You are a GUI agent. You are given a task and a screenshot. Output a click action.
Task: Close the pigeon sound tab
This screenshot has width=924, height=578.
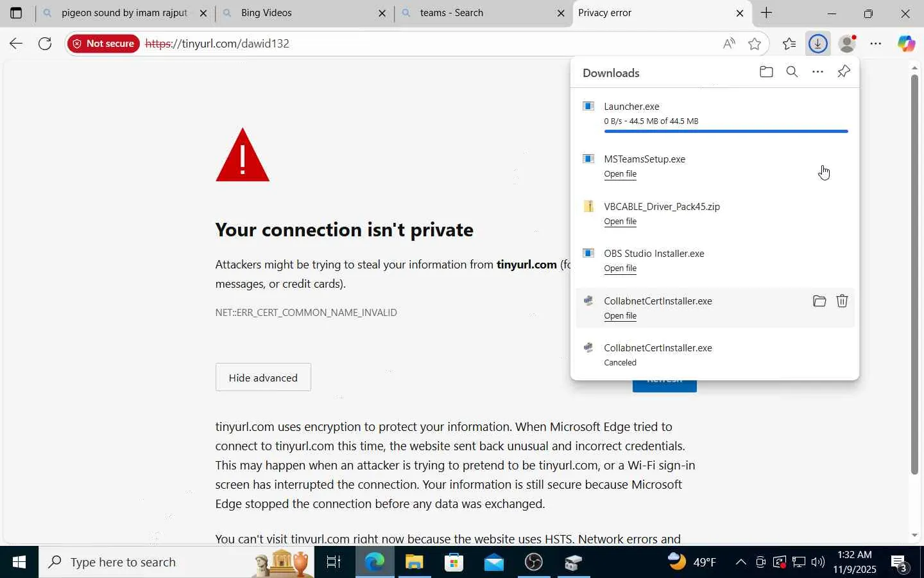pyautogui.click(x=203, y=13)
